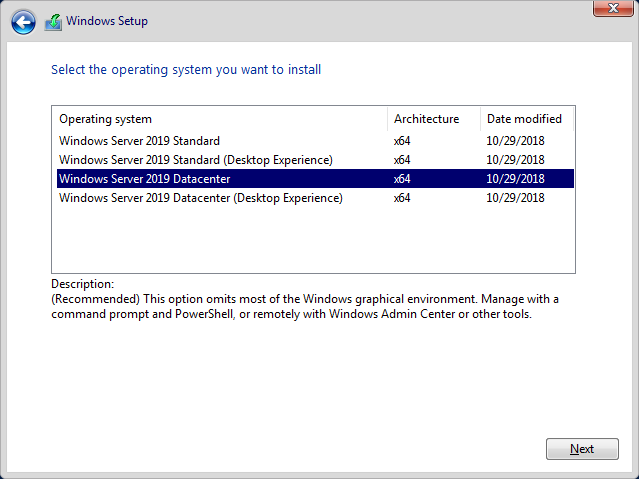Click the date in the Server 2019 Standard row
This screenshot has width=639, height=479.
coord(515,141)
